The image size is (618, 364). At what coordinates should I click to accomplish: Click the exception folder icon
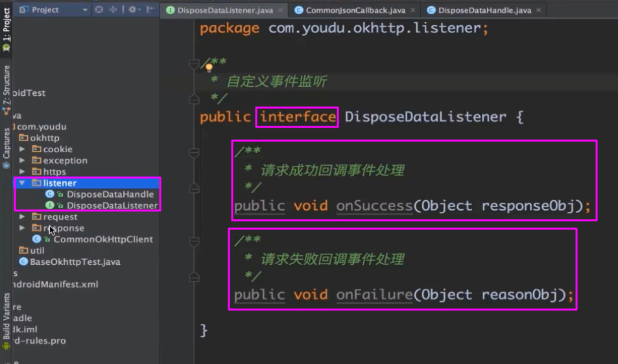click(x=37, y=160)
